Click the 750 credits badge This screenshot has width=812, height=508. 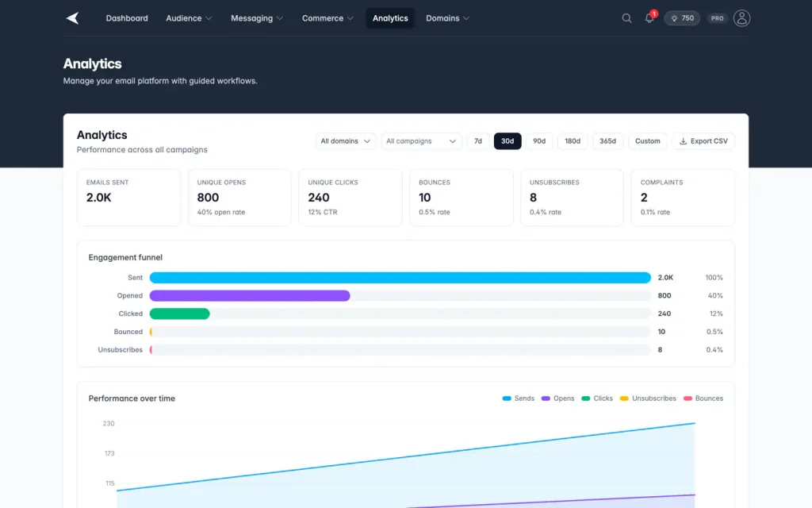click(x=682, y=18)
